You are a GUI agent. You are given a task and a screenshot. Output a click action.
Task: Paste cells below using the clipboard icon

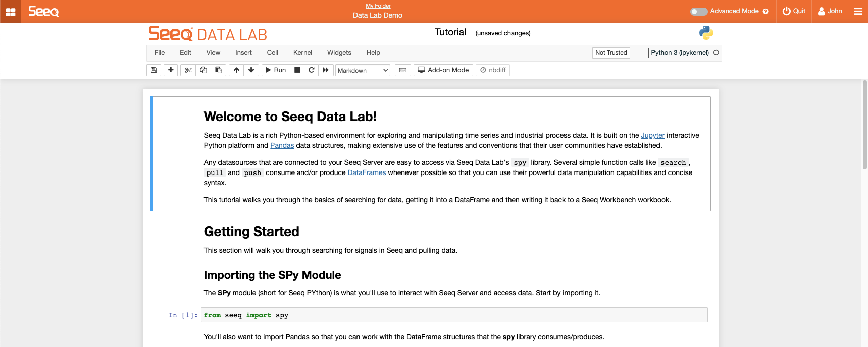click(219, 70)
